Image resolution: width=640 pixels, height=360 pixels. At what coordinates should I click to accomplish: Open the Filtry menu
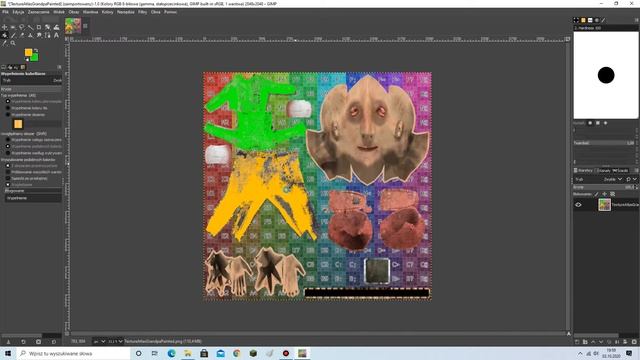[142, 12]
